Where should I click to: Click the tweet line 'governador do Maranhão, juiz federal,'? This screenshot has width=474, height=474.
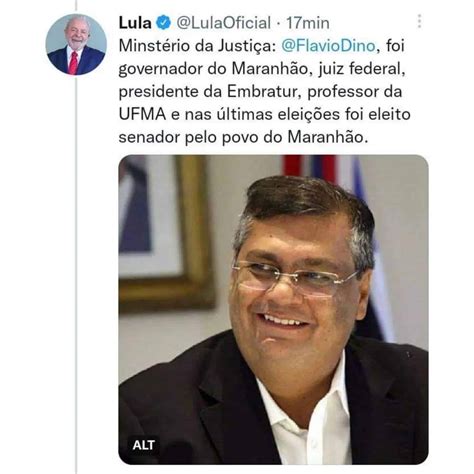tap(262, 69)
